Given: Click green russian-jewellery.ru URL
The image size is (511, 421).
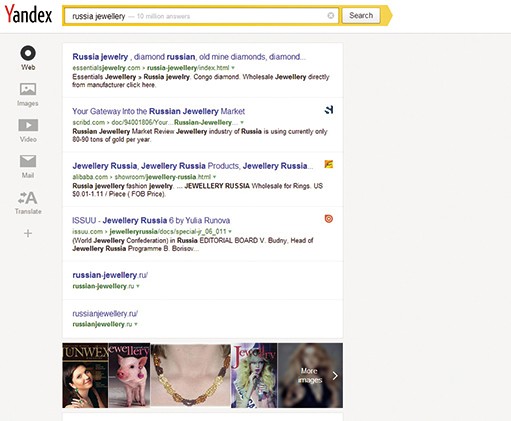Looking at the screenshot, I should click(x=103, y=286).
